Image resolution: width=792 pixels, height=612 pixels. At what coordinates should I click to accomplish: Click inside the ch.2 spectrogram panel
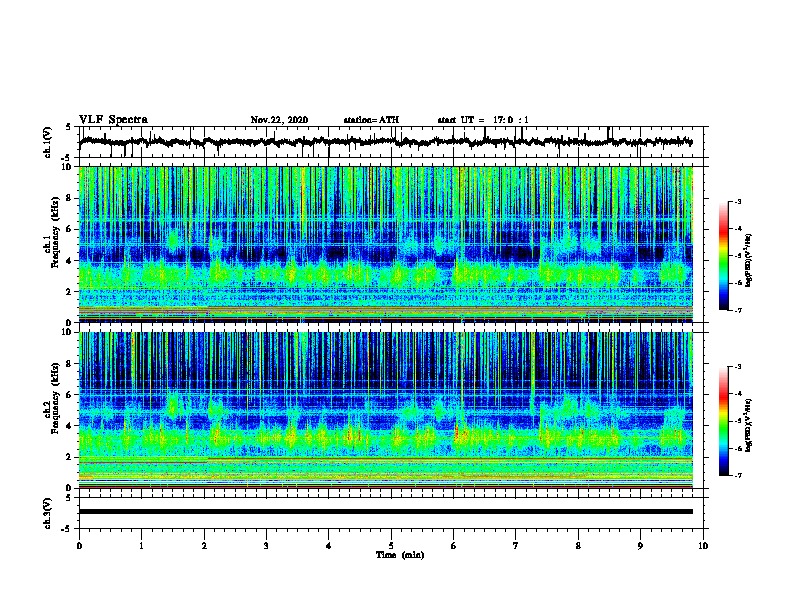[x=386, y=410]
